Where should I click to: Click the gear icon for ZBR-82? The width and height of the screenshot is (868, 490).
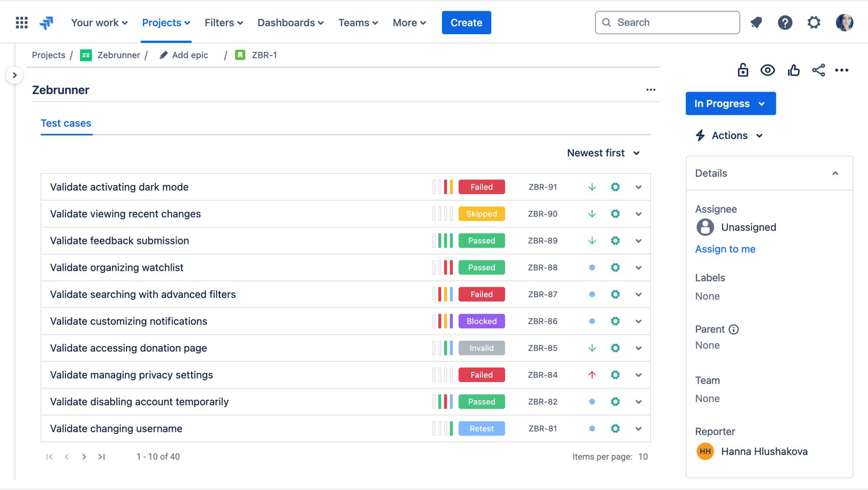pos(615,402)
